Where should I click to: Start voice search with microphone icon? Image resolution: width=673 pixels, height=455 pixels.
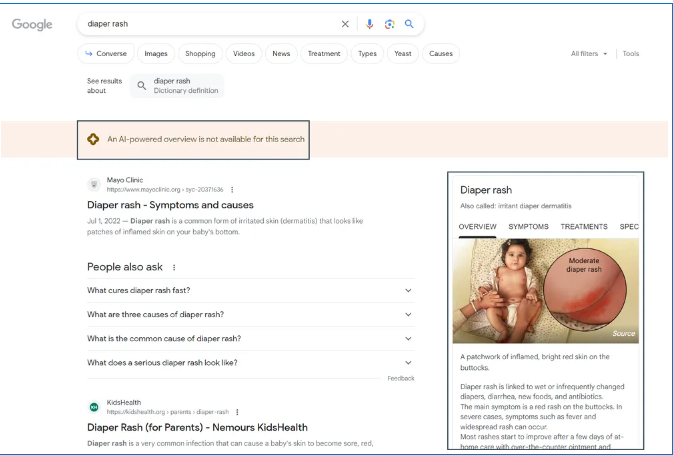click(370, 24)
